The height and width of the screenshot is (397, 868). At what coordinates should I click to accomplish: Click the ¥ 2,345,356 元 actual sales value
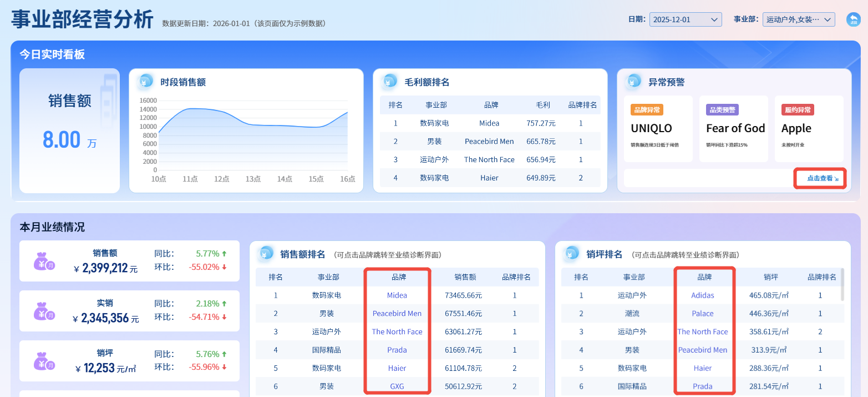pos(105,319)
